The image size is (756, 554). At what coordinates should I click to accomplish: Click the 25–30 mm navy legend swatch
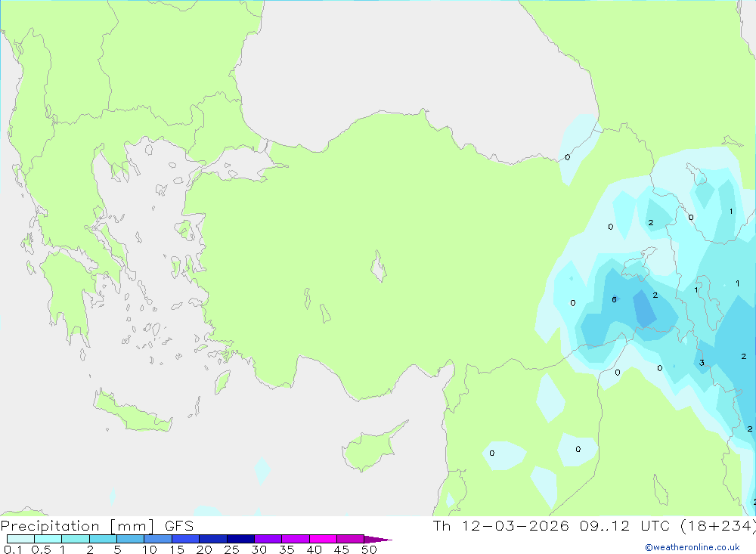240,539
